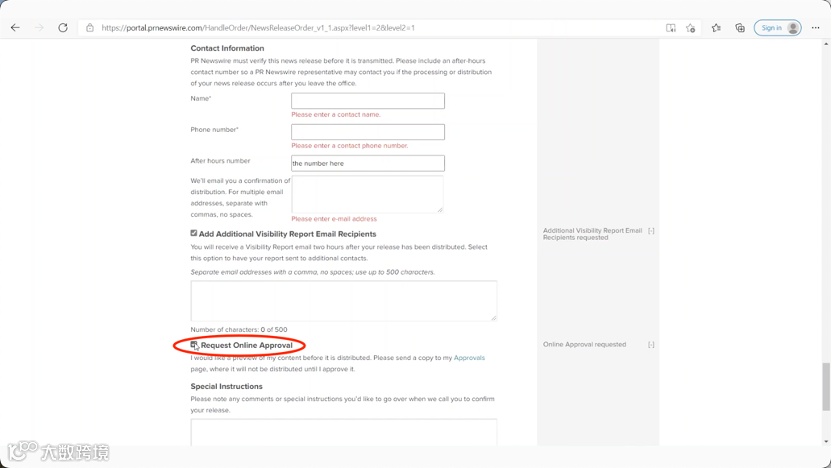Click the address bar URL
This screenshot has width=832, height=468.
[258, 28]
